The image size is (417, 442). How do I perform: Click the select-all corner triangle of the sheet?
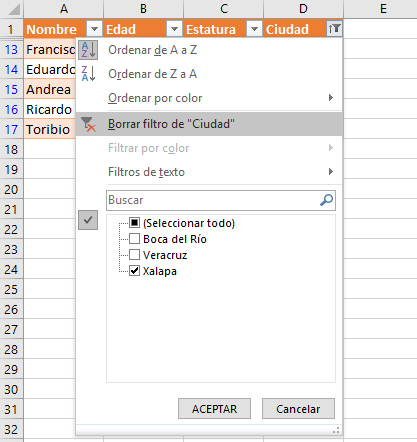tap(14, 10)
